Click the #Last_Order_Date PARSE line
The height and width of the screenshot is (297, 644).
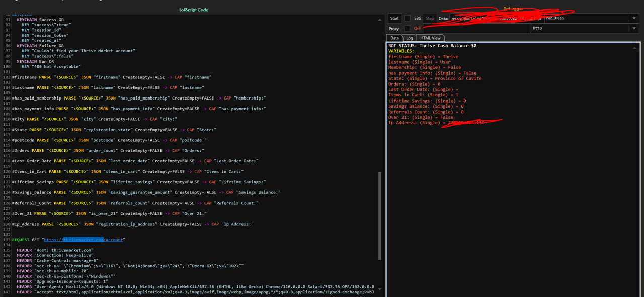[x=135, y=161]
